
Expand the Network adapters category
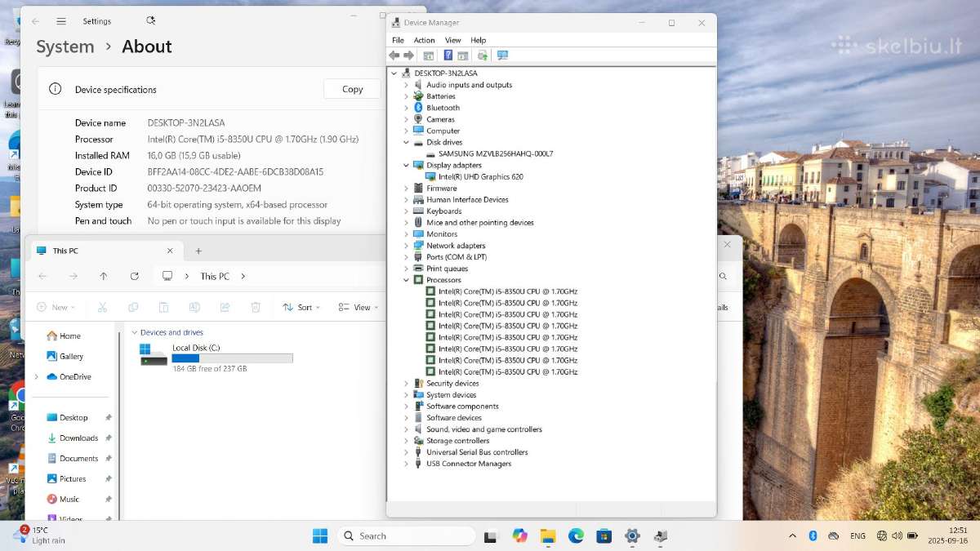pyautogui.click(x=406, y=246)
